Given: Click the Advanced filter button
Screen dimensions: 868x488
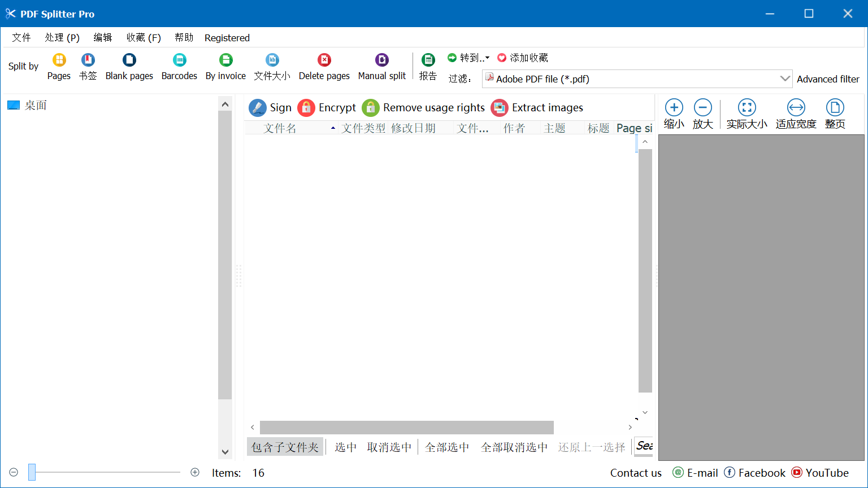Looking at the screenshot, I should [827, 79].
